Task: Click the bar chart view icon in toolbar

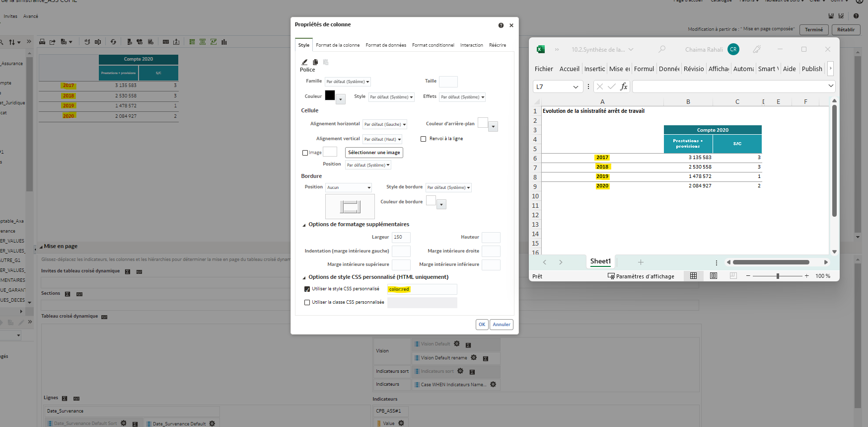Action: coord(224,42)
